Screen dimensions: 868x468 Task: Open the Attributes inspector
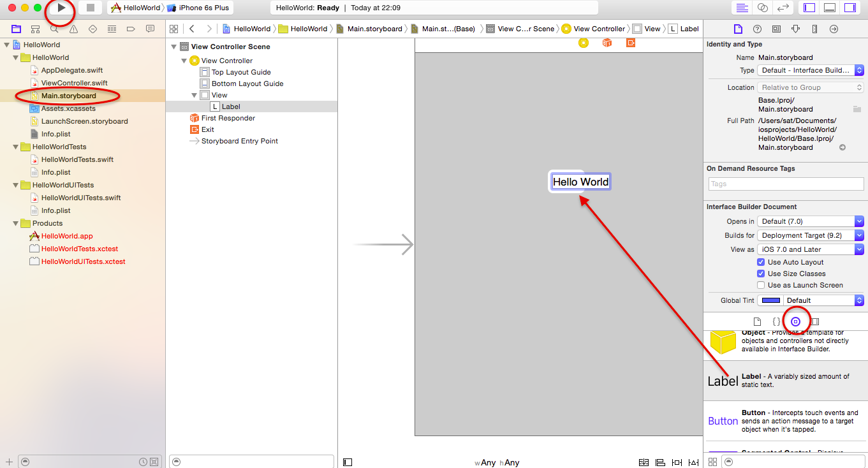coord(795,29)
